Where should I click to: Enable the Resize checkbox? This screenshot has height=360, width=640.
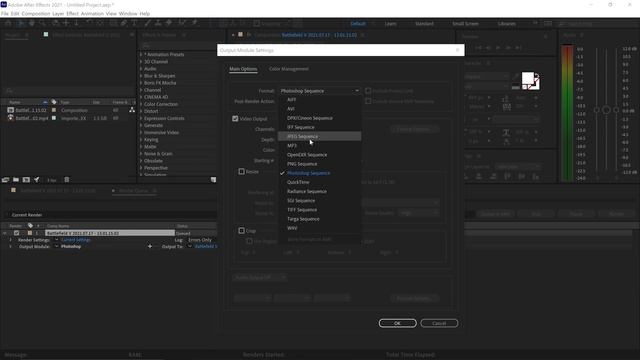(x=242, y=171)
